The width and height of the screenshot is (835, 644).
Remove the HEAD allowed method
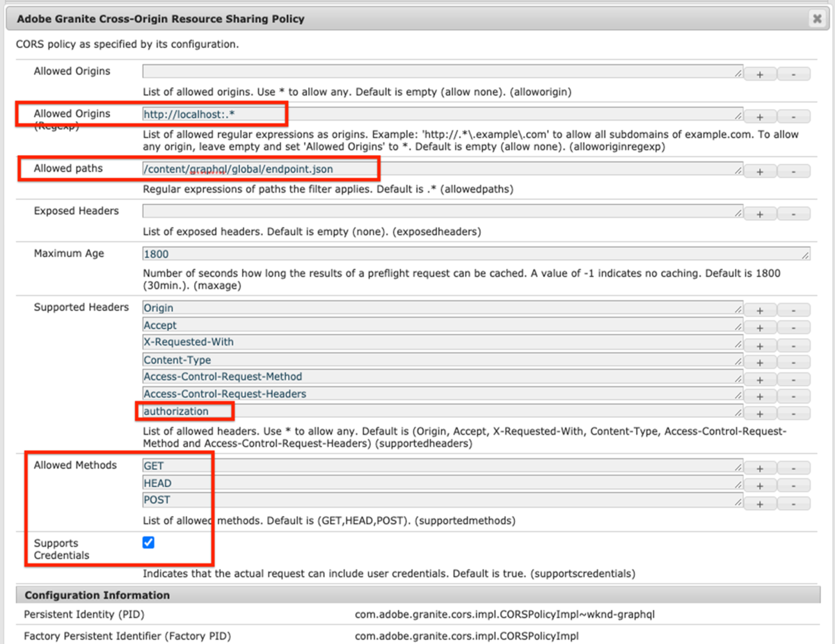click(794, 485)
